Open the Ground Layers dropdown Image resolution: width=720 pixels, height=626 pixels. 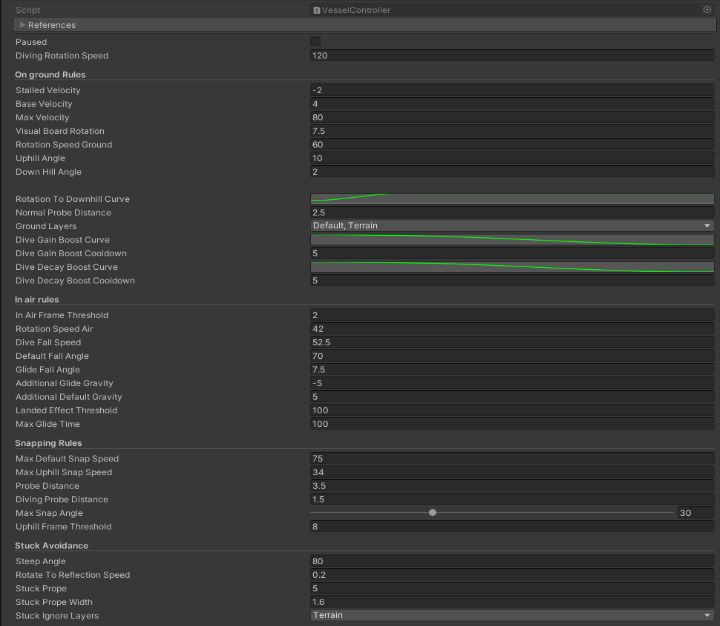click(x=511, y=226)
